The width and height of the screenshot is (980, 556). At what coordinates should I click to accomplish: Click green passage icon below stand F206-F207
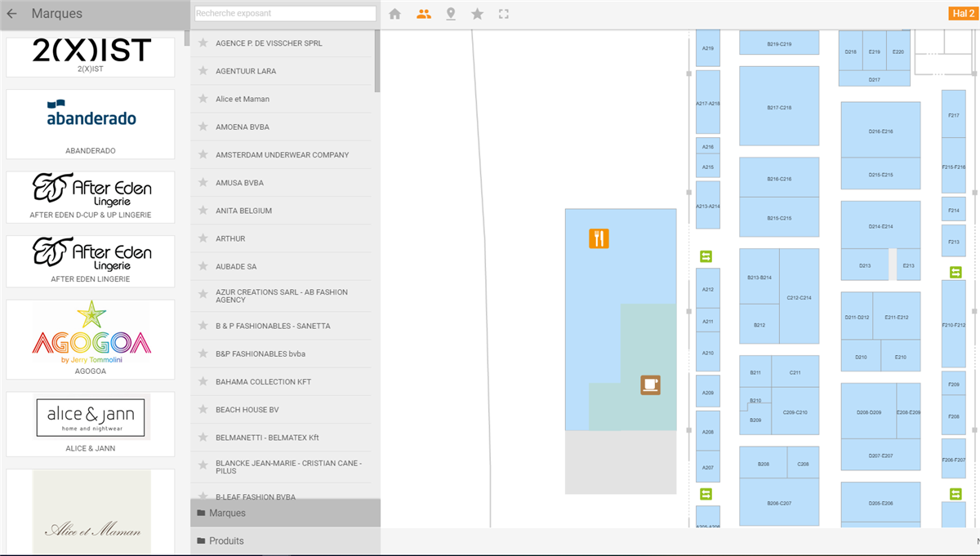955,493
